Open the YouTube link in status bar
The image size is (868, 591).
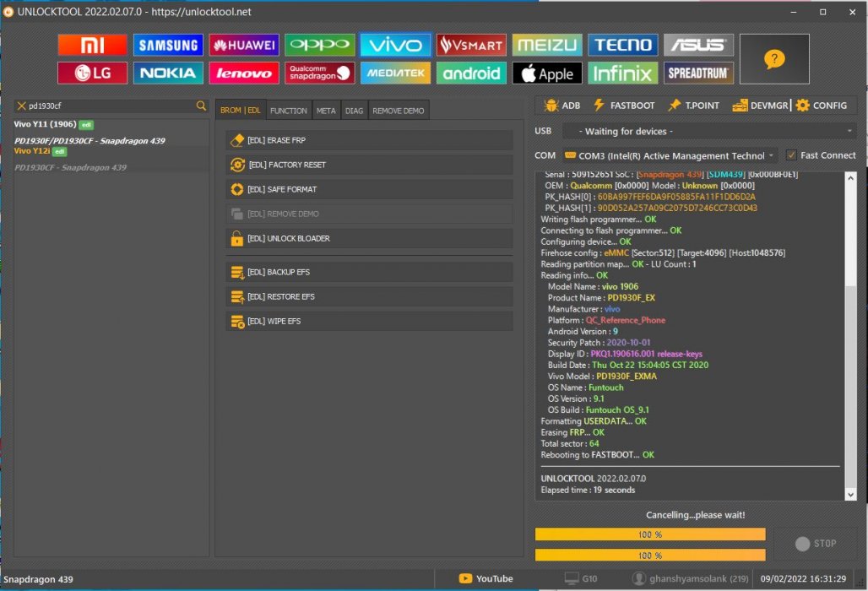coord(486,578)
